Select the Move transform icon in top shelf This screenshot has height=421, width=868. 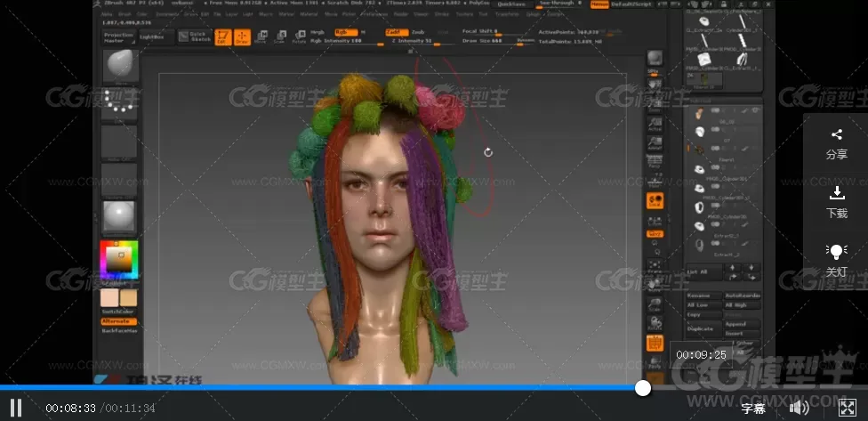[261, 37]
